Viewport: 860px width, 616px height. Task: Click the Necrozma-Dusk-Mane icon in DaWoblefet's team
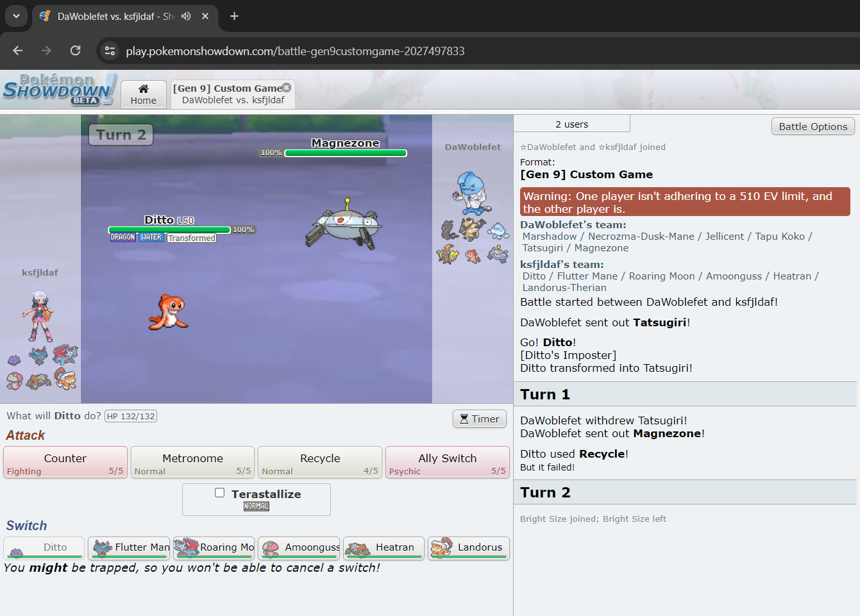click(473, 229)
